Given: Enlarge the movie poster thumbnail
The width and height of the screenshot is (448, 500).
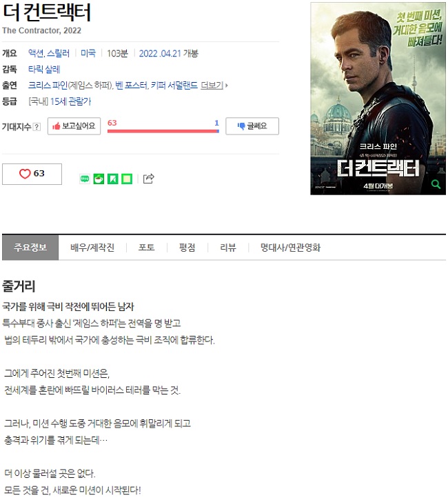Looking at the screenshot, I should (x=378, y=99).
